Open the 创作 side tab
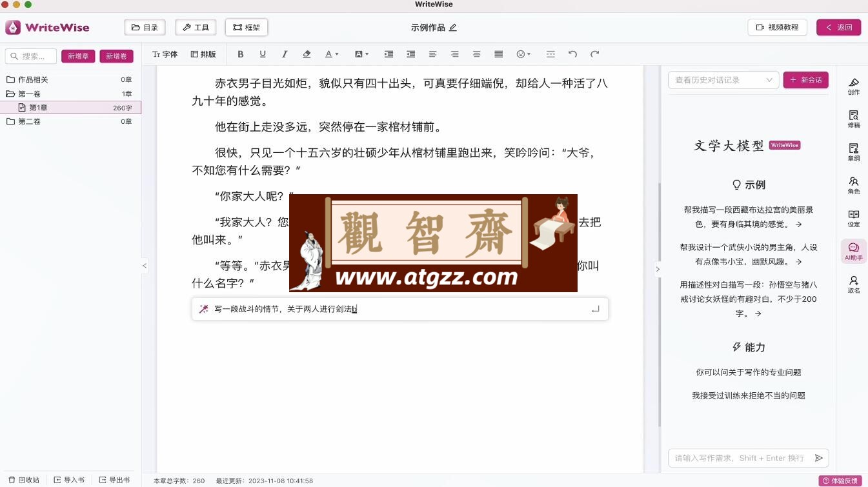868x487 pixels. click(854, 86)
